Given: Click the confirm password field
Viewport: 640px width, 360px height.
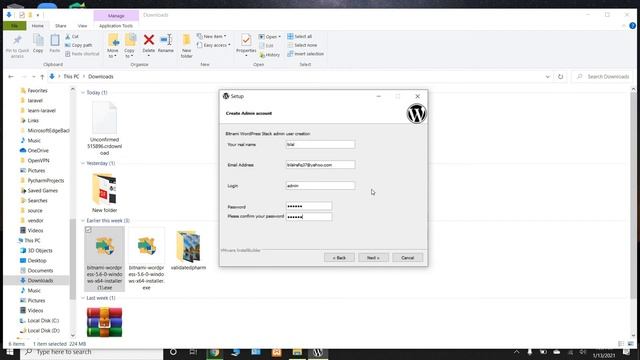Looking at the screenshot, I should 309,217.
